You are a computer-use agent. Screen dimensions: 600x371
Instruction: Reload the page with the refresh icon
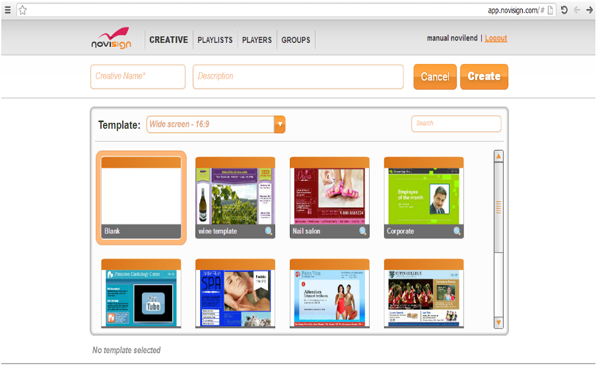click(x=564, y=10)
